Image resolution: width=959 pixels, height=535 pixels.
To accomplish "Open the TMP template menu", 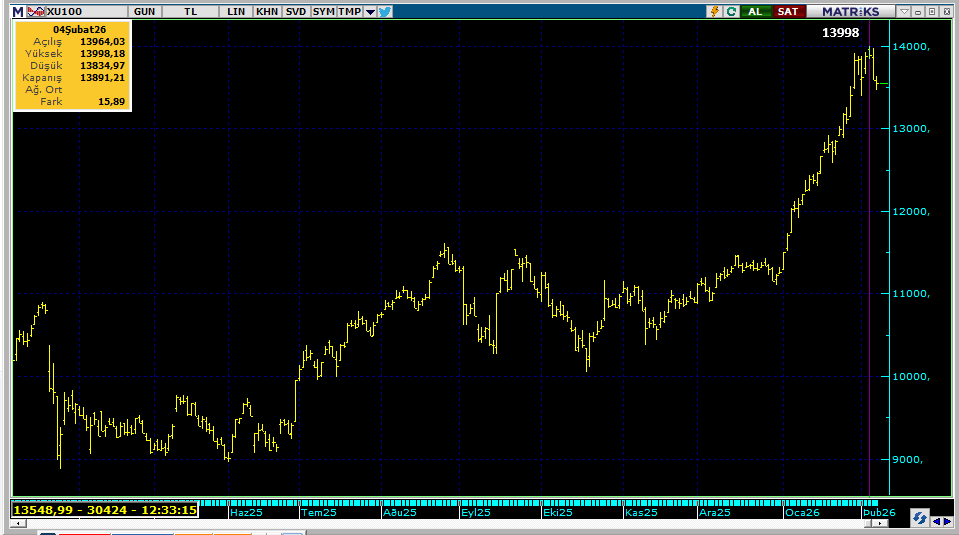I will click(x=349, y=11).
